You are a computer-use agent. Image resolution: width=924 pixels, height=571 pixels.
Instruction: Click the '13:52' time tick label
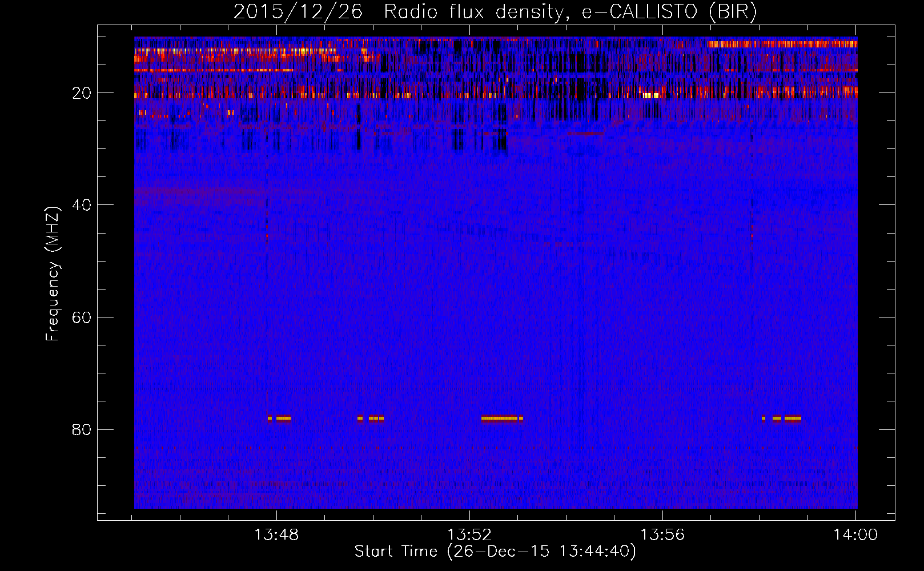(469, 535)
